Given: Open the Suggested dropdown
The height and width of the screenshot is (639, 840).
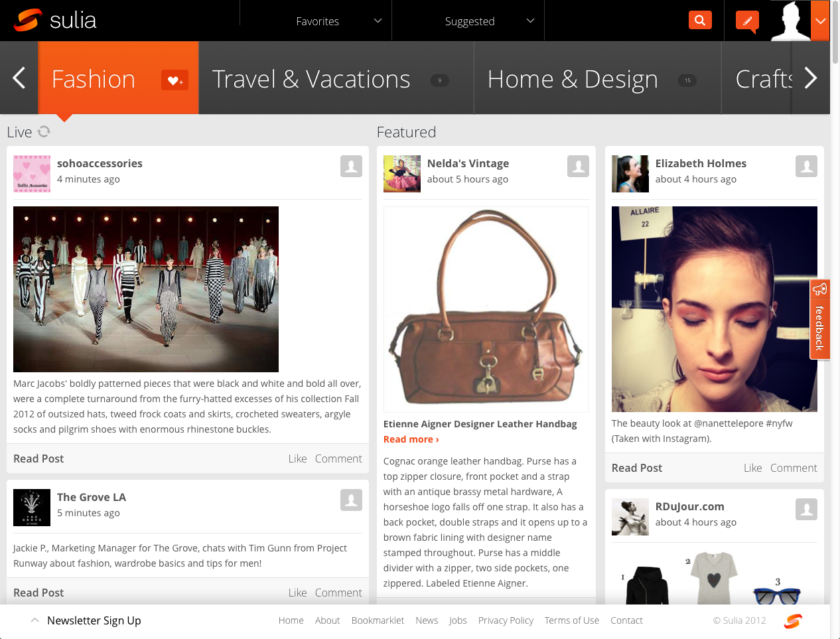Looking at the screenshot, I should [490, 21].
